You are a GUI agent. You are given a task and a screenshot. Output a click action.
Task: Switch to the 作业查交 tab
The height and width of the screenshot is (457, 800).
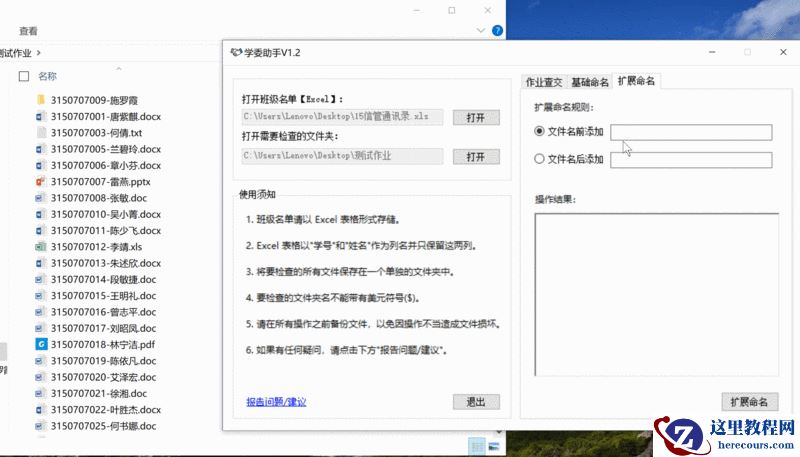point(543,82)
